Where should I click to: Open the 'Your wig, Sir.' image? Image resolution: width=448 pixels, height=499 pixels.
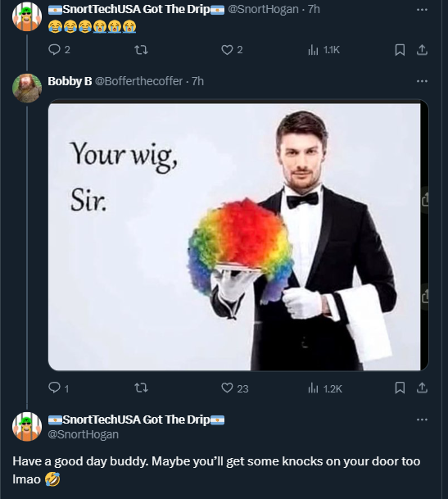click(238, 235)
